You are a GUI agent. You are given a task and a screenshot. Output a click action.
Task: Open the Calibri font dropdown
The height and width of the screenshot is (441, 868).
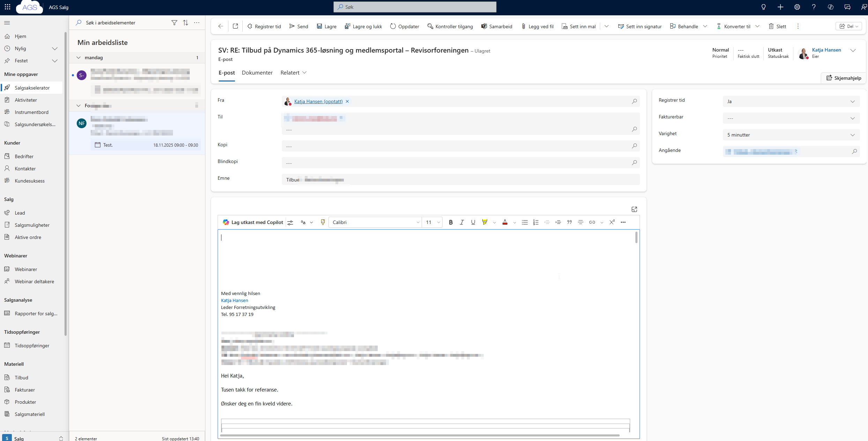(x=375, y=222)
